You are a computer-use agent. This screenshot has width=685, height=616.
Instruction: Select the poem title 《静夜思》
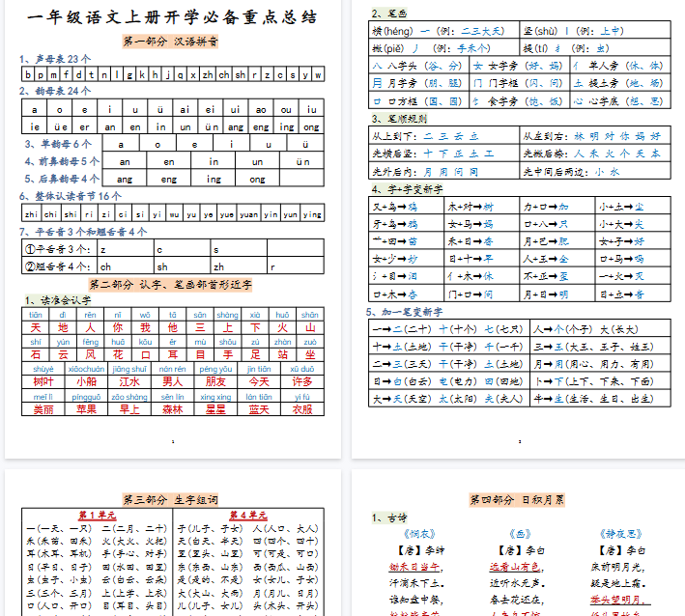pos(621,534)
